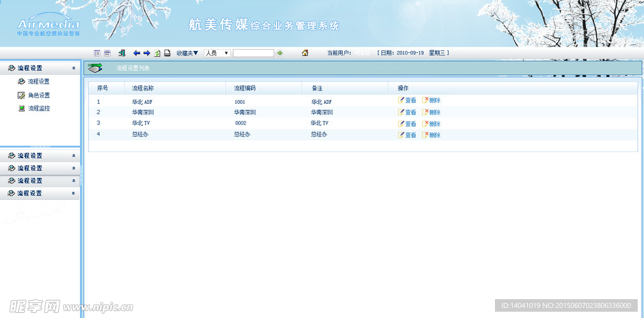Image resolution: width=644 pixels, height=318 pixels.
Task: Click 删除 for the 总经办 row
Action: [431, 135]
